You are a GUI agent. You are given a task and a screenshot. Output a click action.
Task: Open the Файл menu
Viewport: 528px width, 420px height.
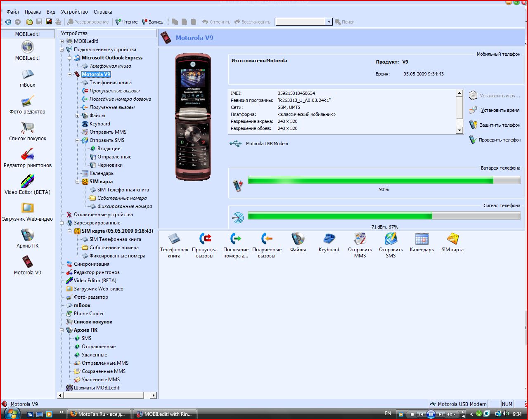(x=13, y=12)
